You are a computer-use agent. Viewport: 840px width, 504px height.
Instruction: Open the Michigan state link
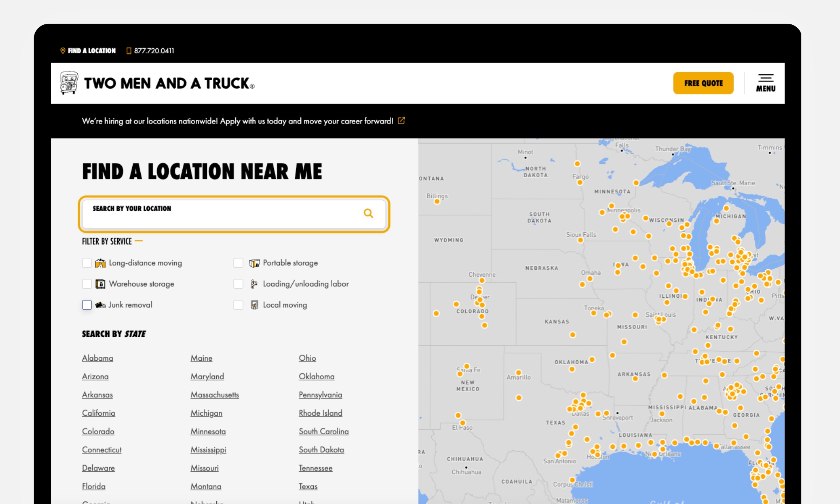point(206,413)
